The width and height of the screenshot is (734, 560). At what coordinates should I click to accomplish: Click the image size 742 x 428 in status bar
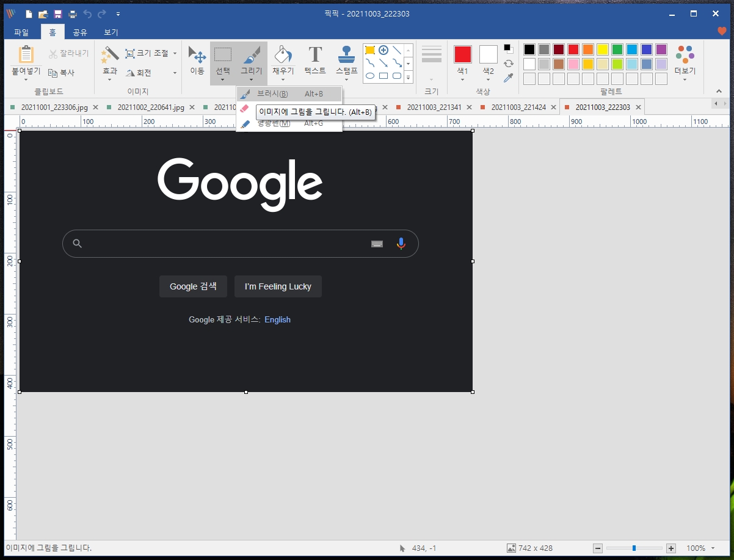(x=529, y=548)
